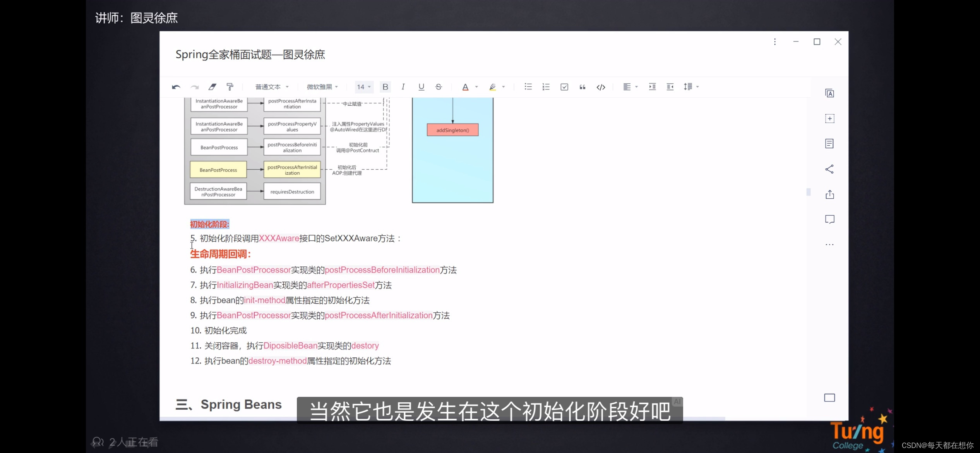Open the line spacing dropdown
Viewport: 980px width, 453px height.
691,87
